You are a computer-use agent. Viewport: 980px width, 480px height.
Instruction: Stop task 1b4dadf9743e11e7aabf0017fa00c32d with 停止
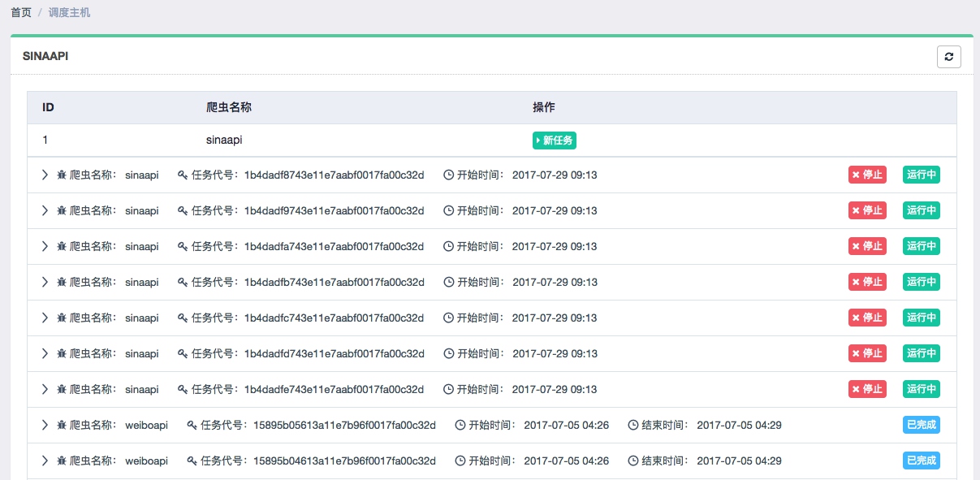(x=867, y=210)
